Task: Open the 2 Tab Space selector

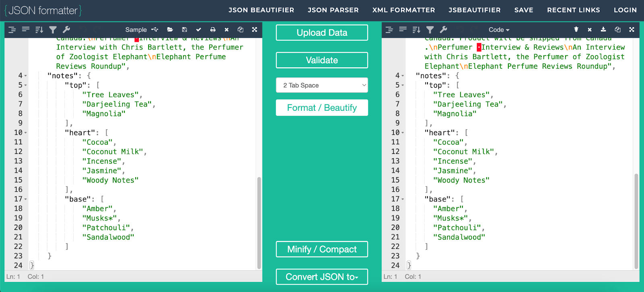Action: click(x=322, y=85)
